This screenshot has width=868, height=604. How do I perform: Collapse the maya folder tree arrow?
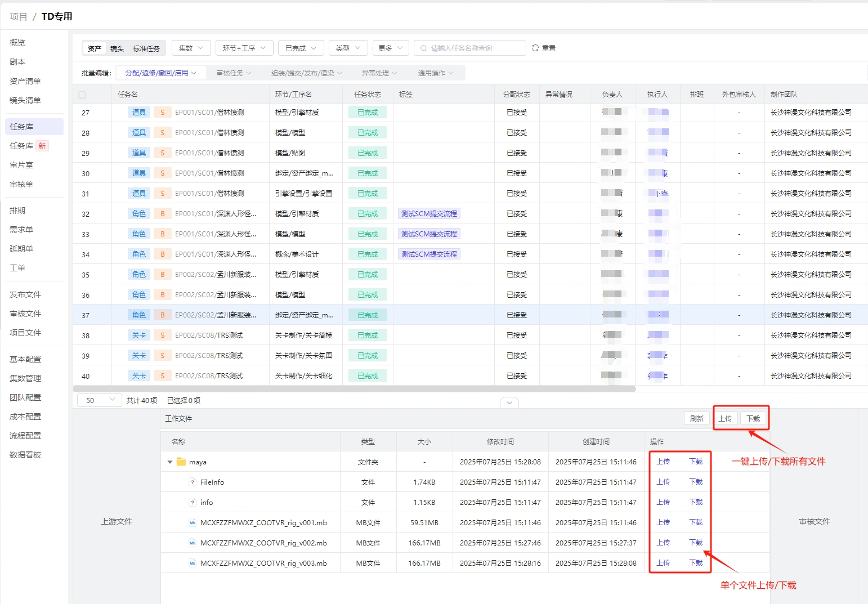pyautogui.click(x=170, y=462)
